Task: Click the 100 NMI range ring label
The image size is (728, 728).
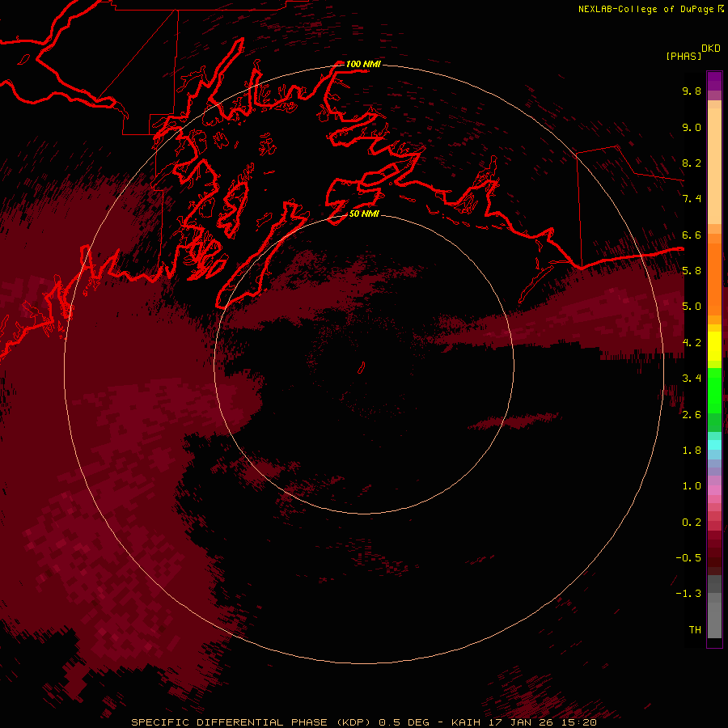Action: (x=363, y=64)
